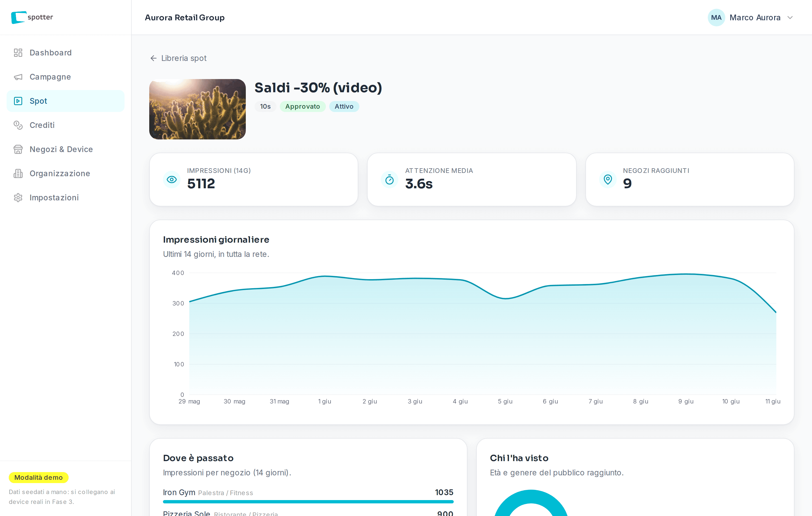Navigate to Negozi & Device
This screenshot has height=516, width=812.
[x=65, y=149]
